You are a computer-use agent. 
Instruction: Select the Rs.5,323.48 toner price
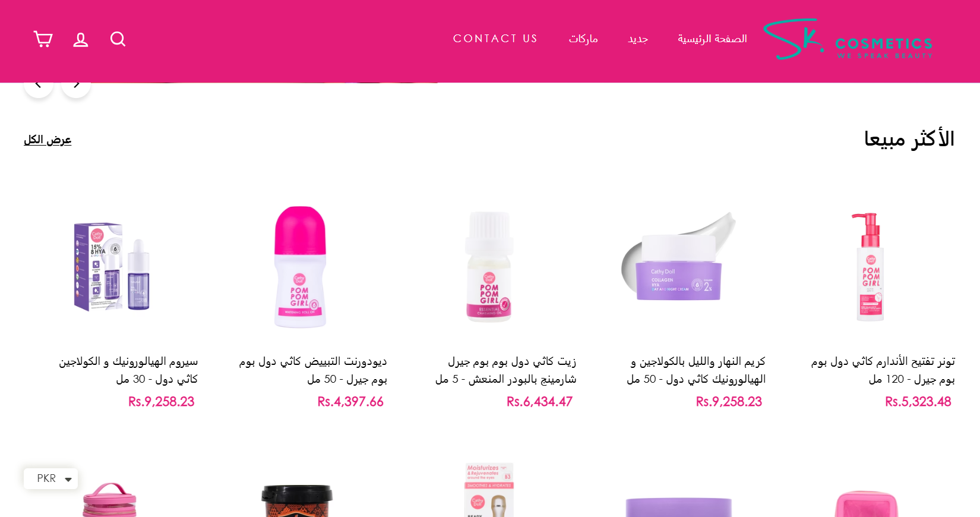(918, 402)
